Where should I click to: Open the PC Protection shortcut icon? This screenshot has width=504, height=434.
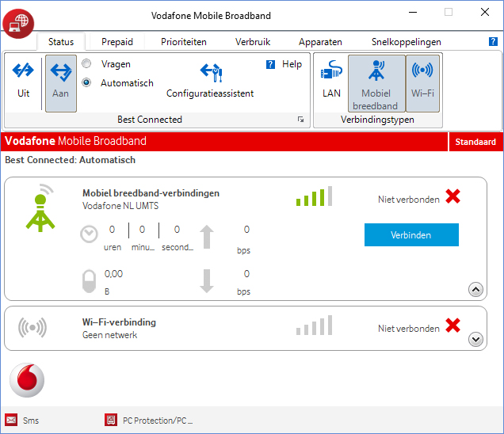(111, 420)
